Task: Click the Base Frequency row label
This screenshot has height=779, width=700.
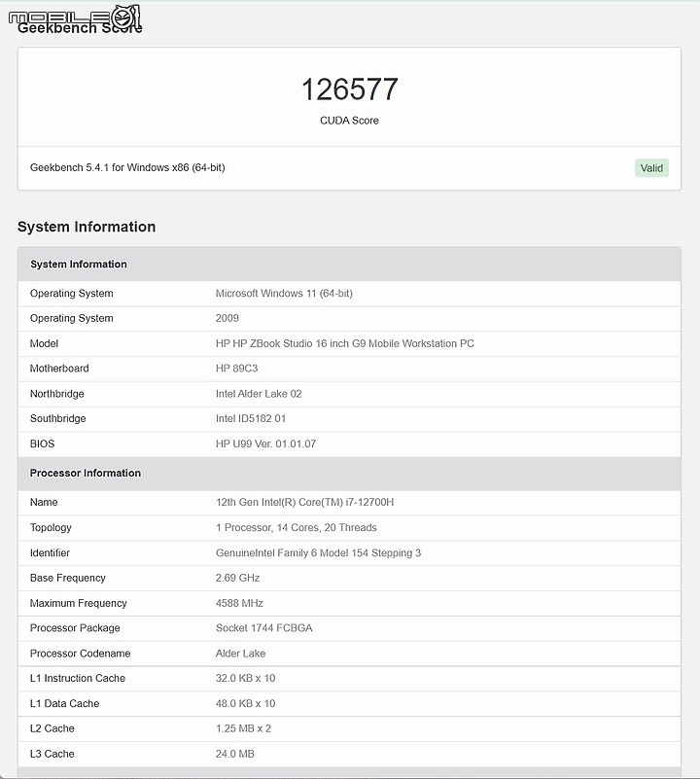Action: pos(67,578)
